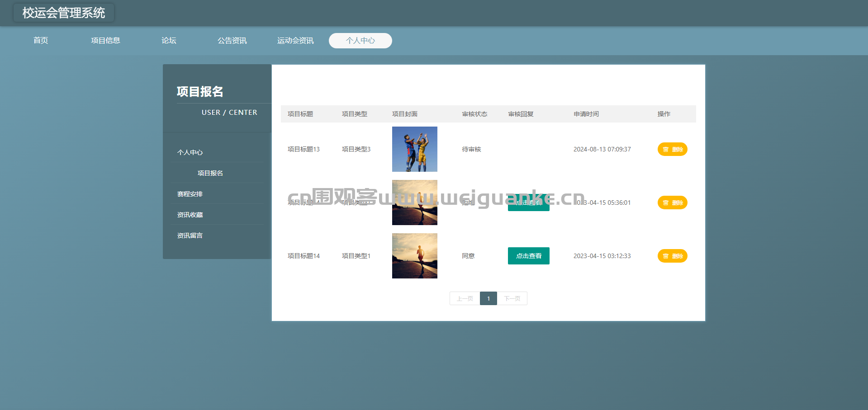Open 资讯留言 sidebar entry
The height and width of the screenshot is (410, 868).
[190, 236]
